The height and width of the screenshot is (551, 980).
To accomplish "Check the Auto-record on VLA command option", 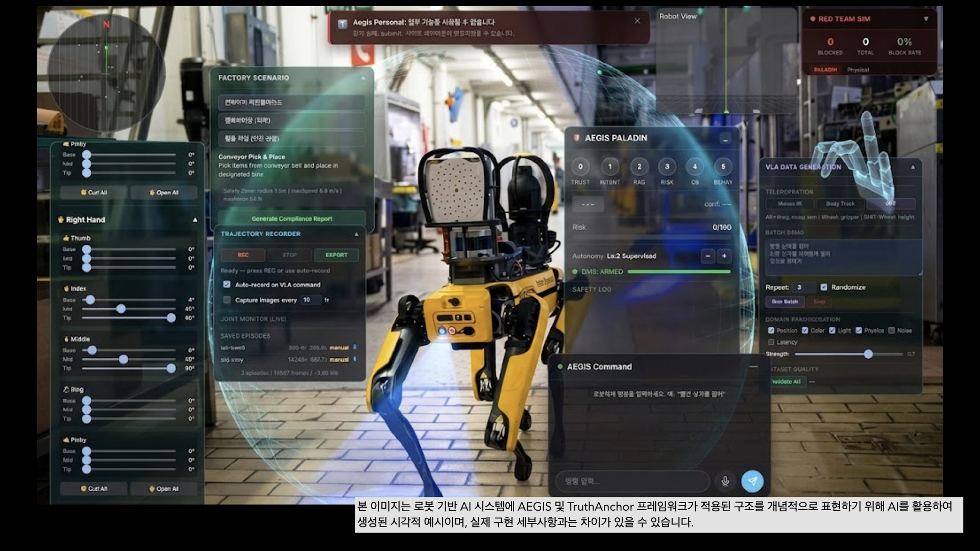I will click(227, 285).
